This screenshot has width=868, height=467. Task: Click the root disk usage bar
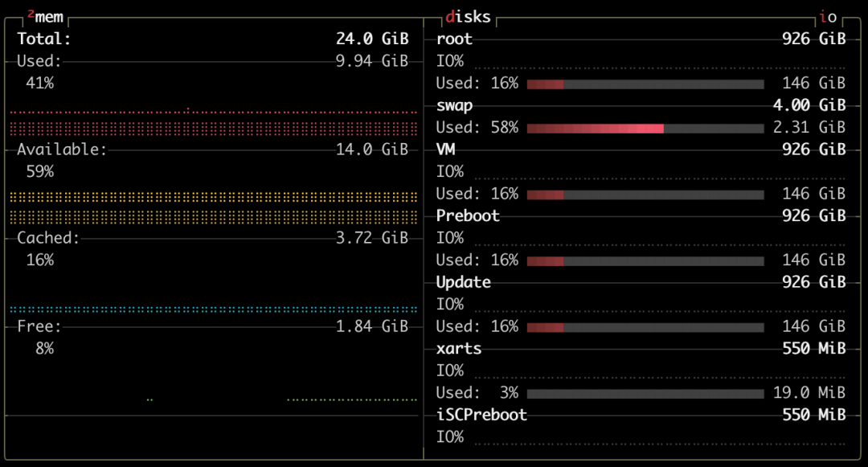pos(645,84)
